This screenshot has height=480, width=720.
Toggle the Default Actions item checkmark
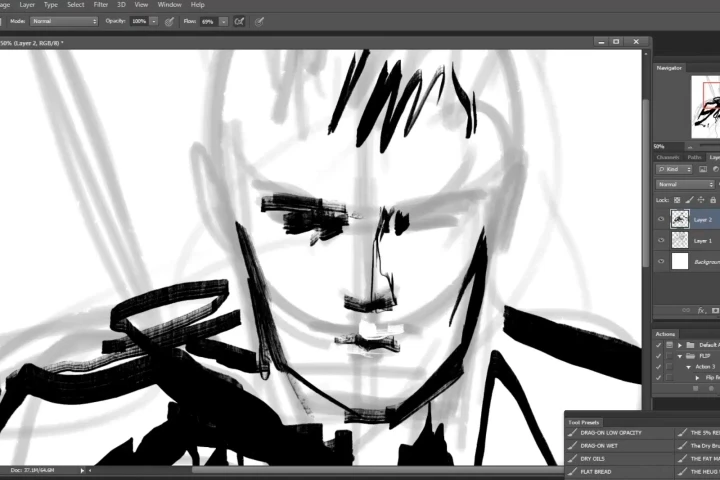pos(658,345)
